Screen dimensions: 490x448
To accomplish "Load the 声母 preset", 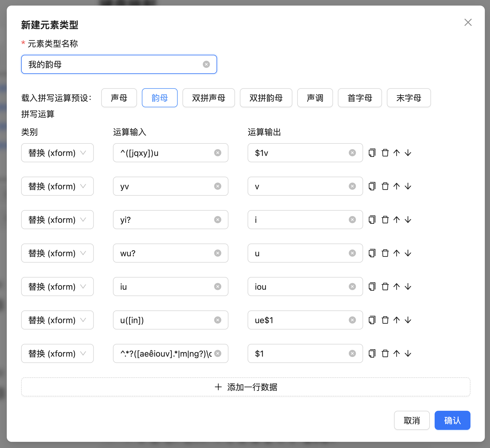I will click(119, 98).
